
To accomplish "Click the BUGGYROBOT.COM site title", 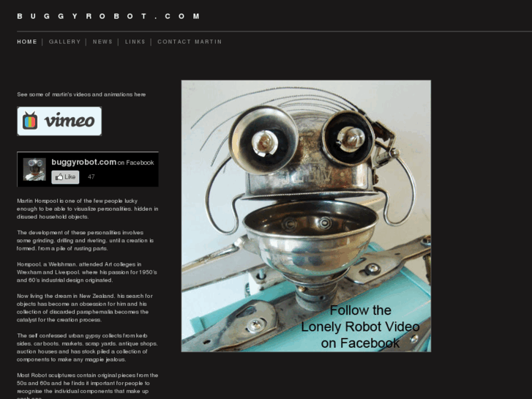I will (108, 16).
